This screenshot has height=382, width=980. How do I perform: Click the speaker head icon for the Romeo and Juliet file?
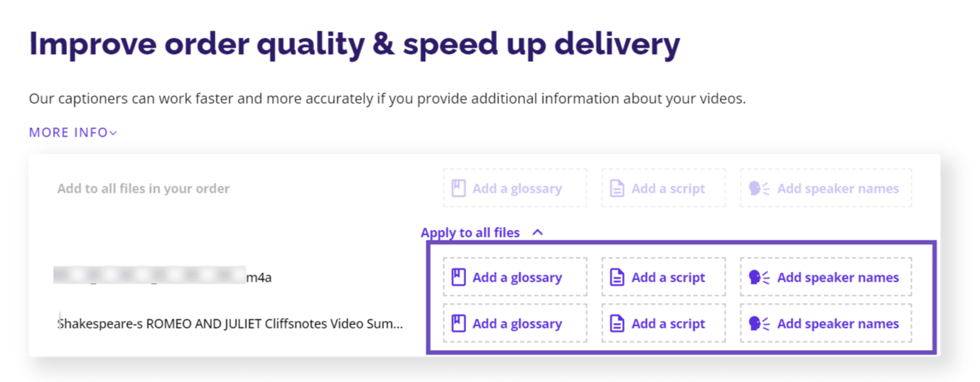click(x=759, y=324)
